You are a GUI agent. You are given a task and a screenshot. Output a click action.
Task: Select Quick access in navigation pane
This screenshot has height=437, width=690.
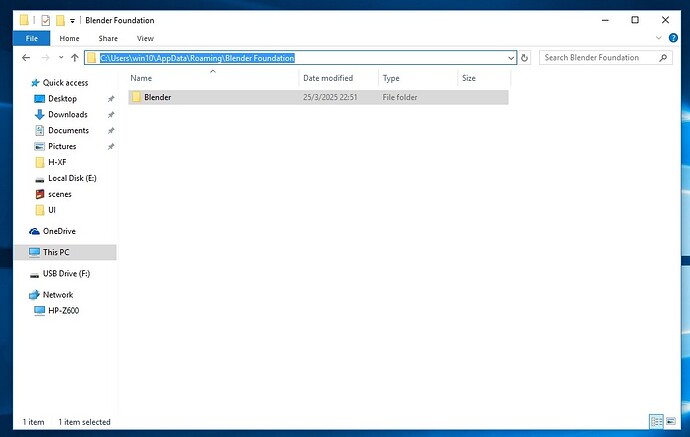(65, 83)
